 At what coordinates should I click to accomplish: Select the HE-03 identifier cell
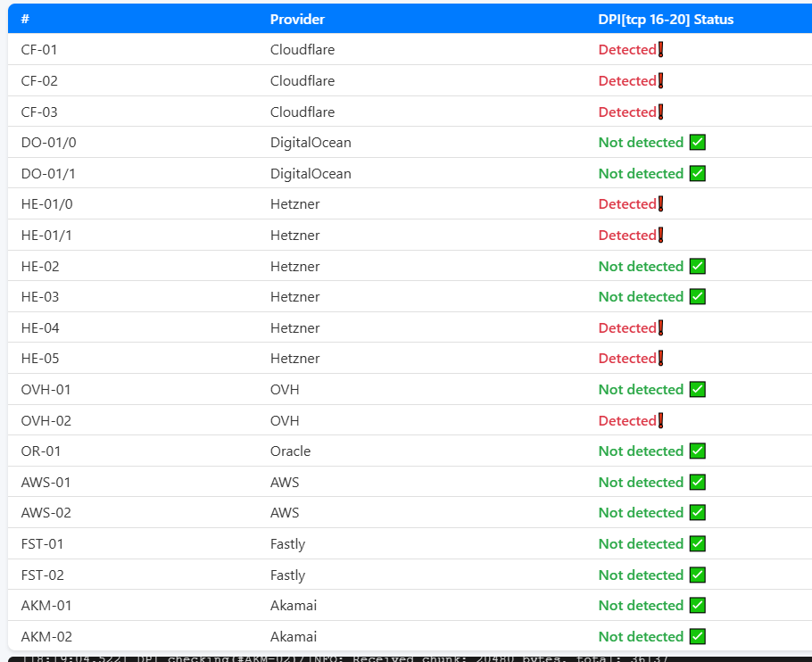(x=40, y=296)
